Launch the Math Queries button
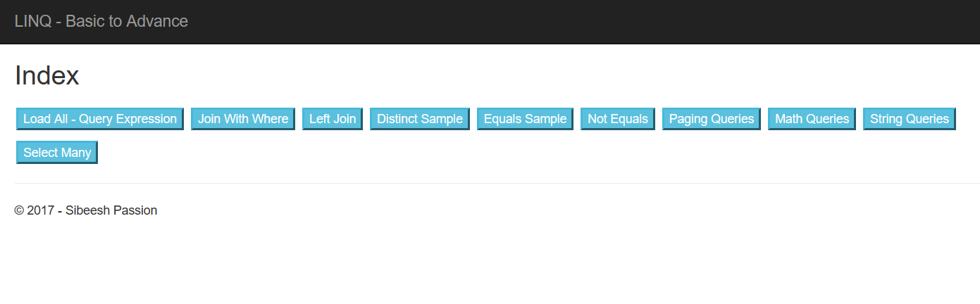This screenshot has height=304, width=980. tap(812, 119)
